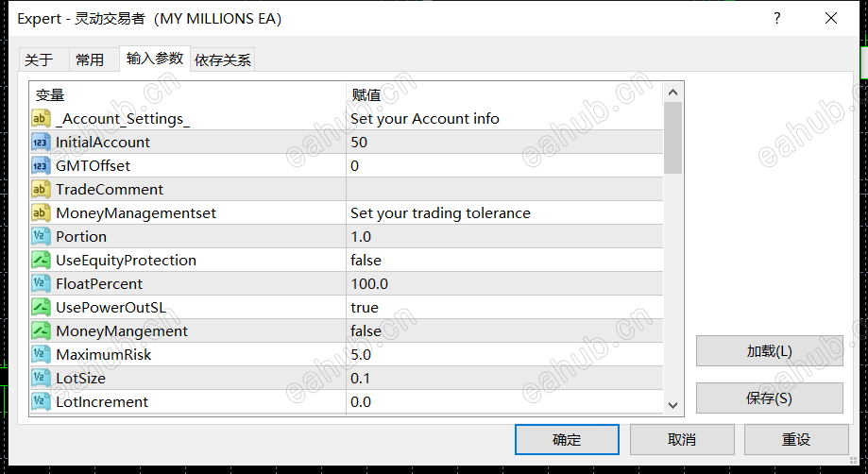Click the Portion double type icon

tap(41, 237)
